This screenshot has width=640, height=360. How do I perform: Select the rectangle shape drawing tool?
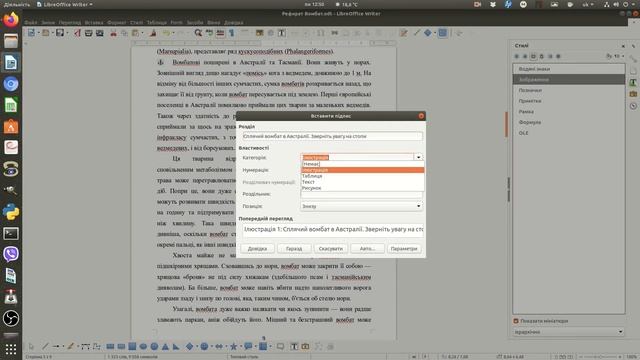[x=110, y=347]
